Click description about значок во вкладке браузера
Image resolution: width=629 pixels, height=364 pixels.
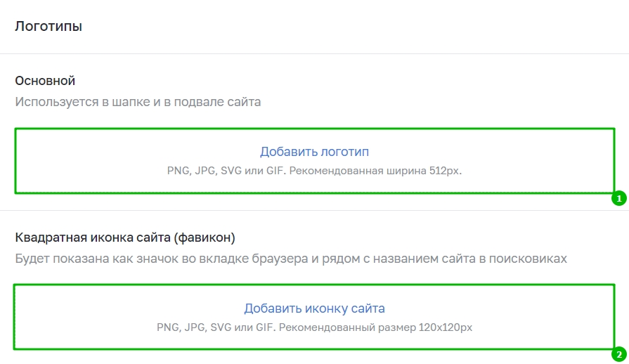291,259
